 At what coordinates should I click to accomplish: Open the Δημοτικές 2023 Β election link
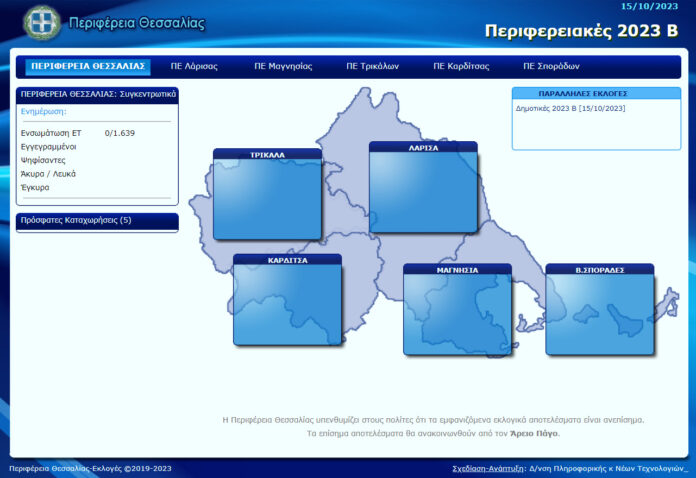pyautogui.click(x=570, y=107)
